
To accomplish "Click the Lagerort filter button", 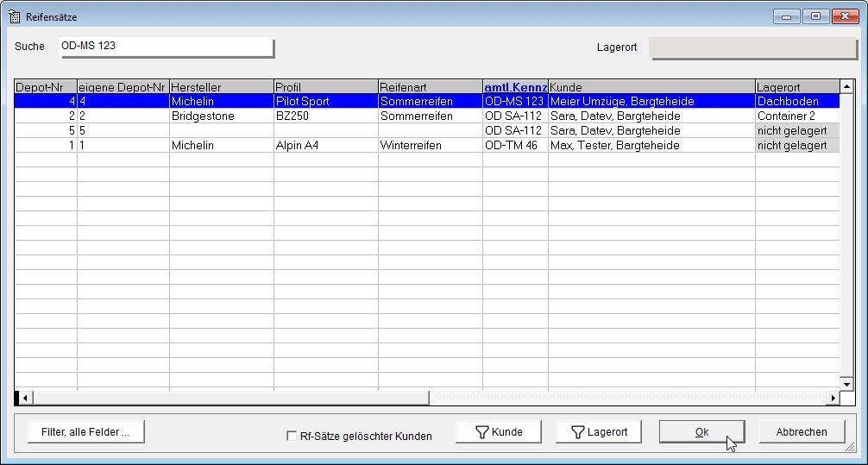I will click(599, 431).
